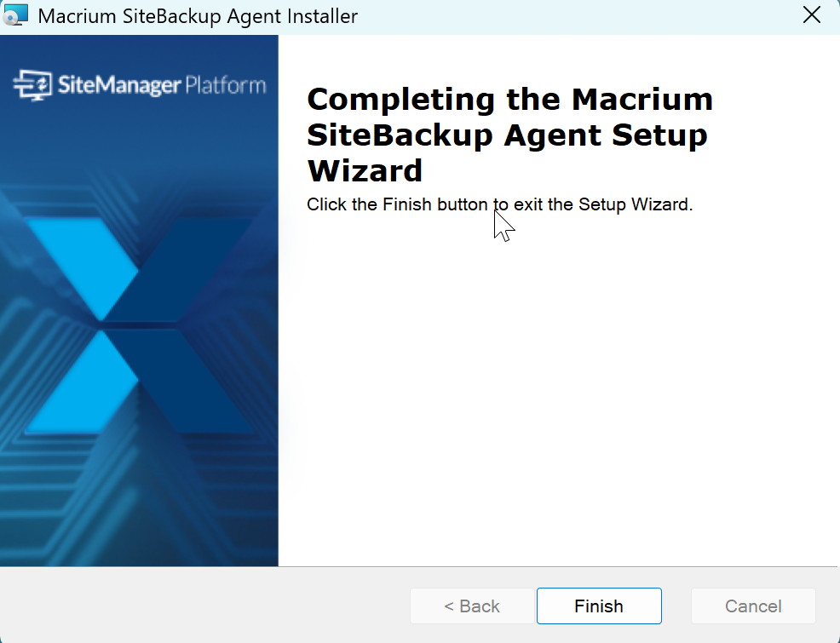Click the lower light-blue arm of the X

point(83,382)
